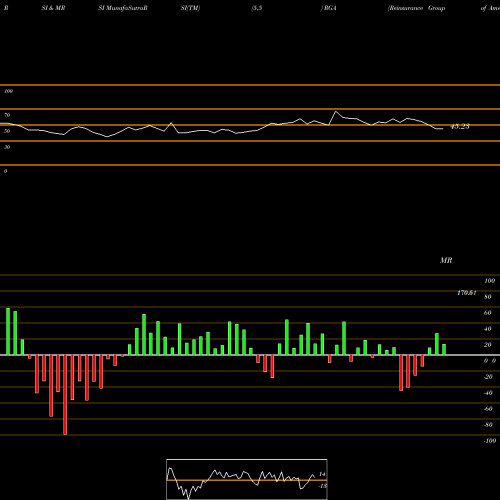Click the RSI axis label 30
Viewport: 500px width, 500px height.
pyautogui.click(x=7, y=147)
